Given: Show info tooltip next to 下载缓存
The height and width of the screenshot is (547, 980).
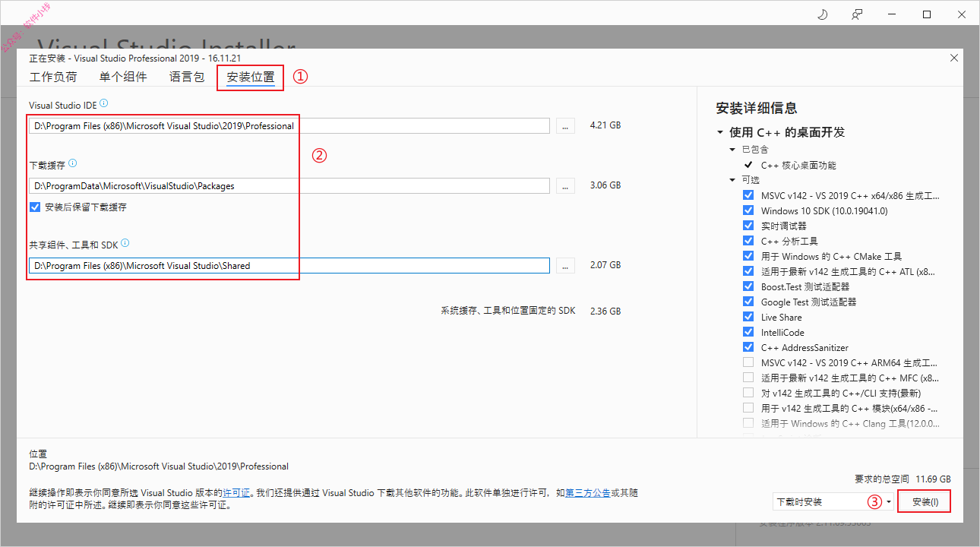Looking at the screenshot, I should click(72, 163).
